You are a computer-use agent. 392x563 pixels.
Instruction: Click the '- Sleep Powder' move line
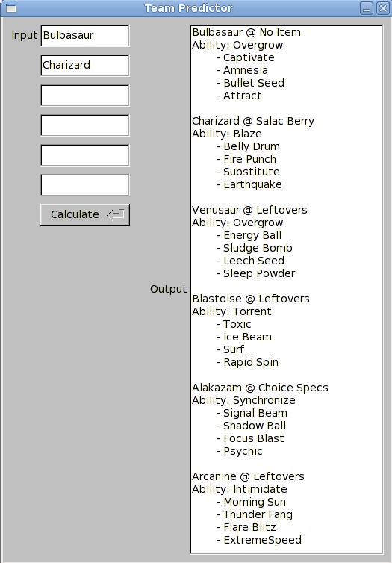pos(255,273)
